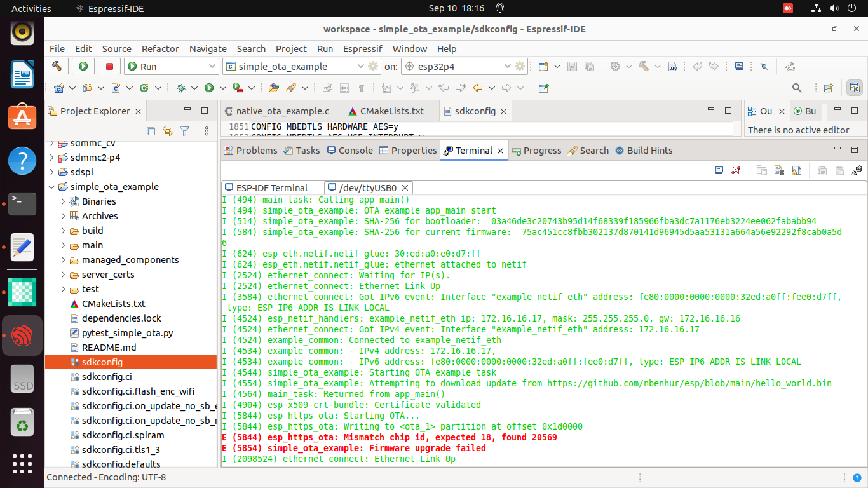This screenshot has width=868, height=488.
Task: Click the 'Certificate validated' log line
Action: click(x=351, y=405)
